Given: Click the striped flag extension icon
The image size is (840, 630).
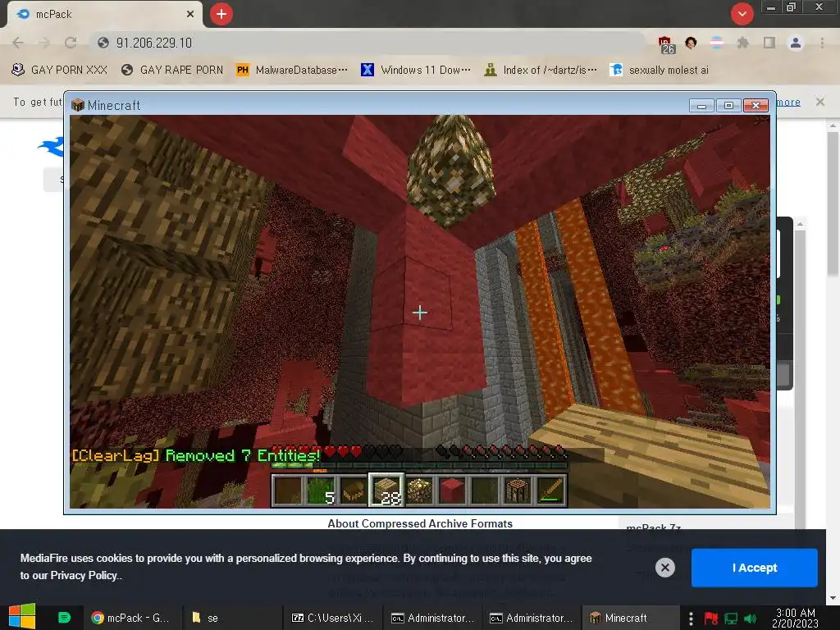Looking at the screenshot, I should click(x=717, y=43).
